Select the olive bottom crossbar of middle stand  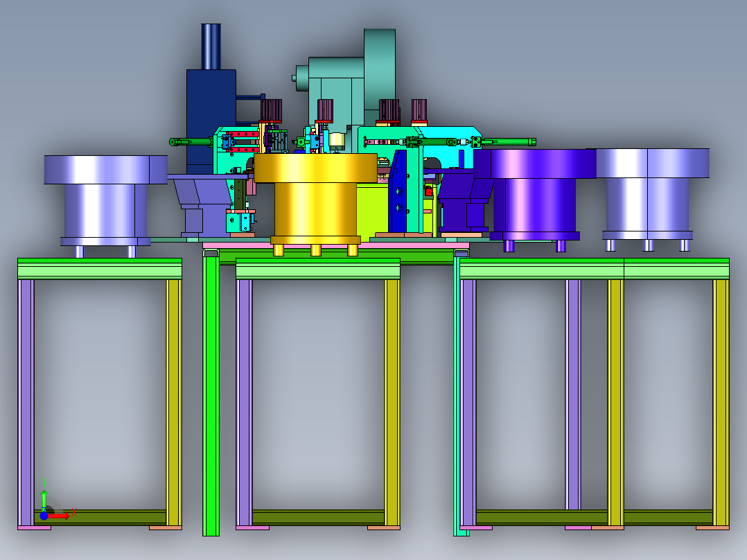pos(318,517)
